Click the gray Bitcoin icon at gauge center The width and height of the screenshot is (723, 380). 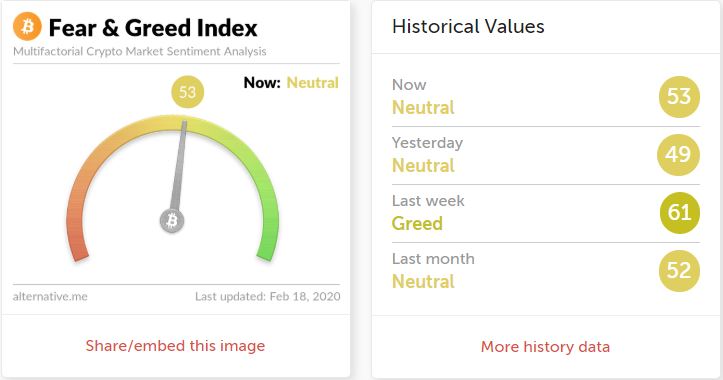tap(172, 220)
